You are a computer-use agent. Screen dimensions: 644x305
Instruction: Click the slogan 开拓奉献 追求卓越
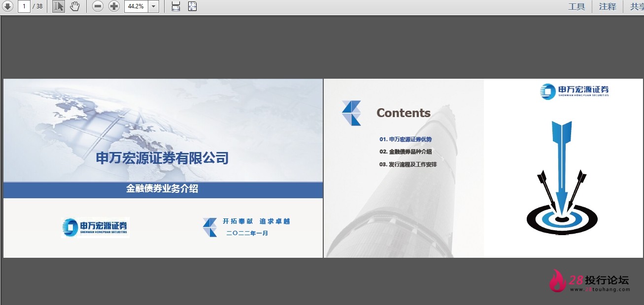pyautogui.click(x=256, y=221)
